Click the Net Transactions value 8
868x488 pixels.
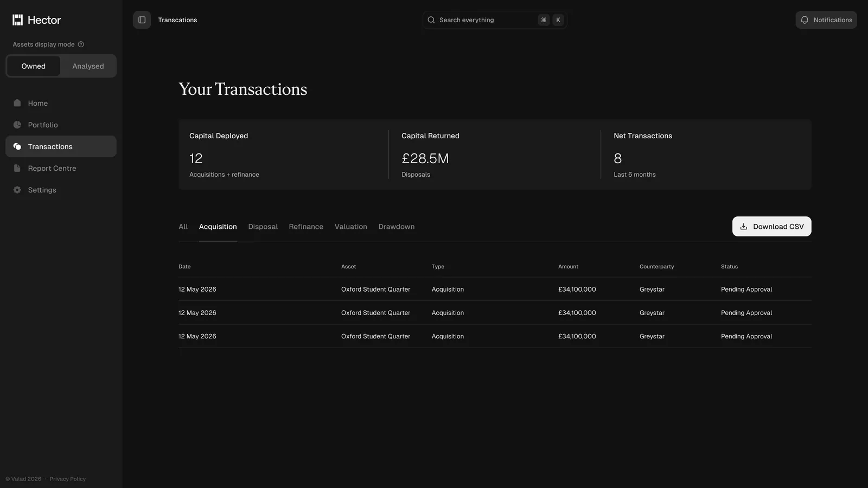point(617,158)
